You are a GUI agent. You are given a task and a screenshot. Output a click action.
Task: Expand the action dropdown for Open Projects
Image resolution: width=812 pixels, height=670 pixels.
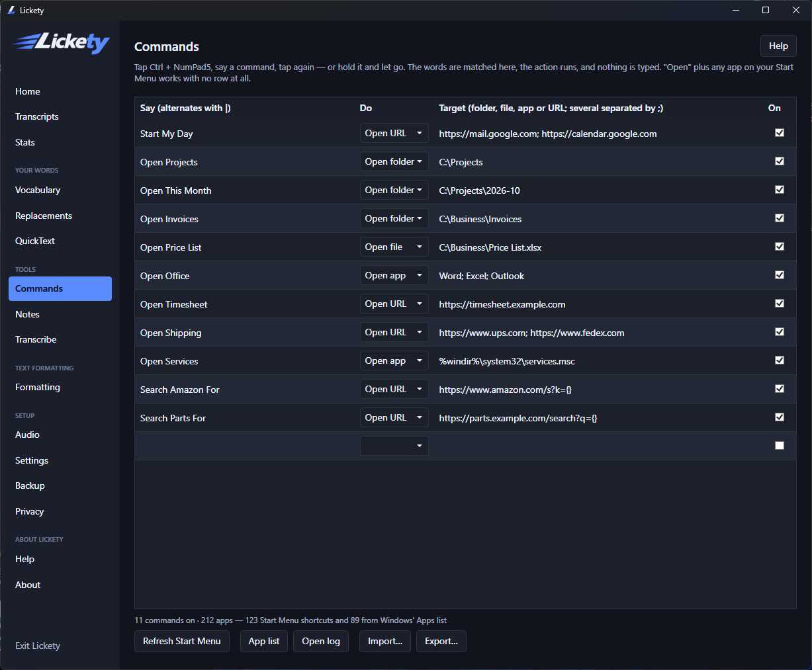(x=394, y=161)
